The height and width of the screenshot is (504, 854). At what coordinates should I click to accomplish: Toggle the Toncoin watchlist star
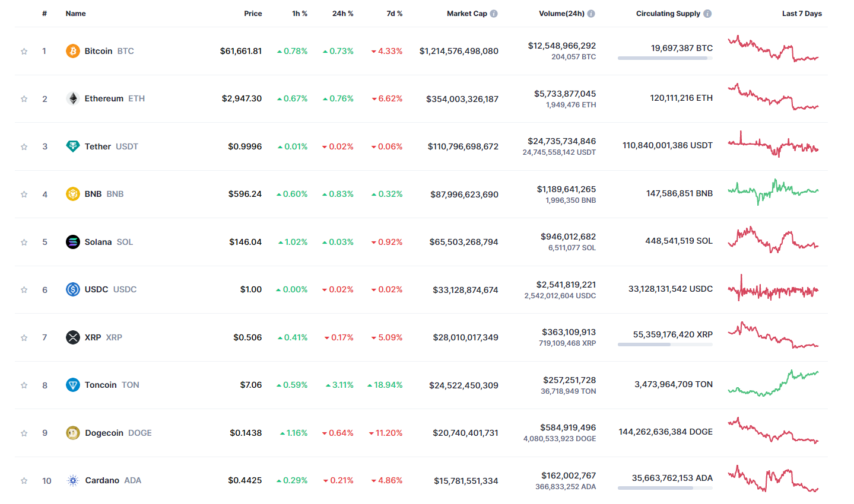24,385
